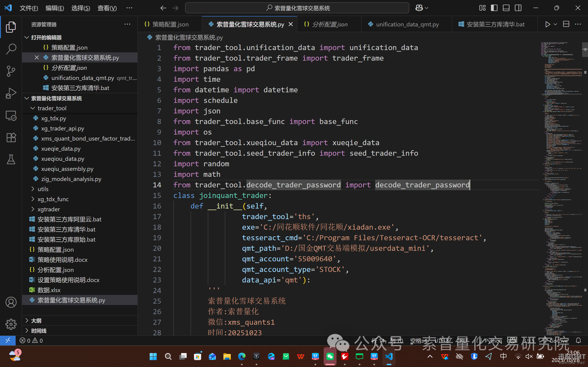Toggle the bottom panel visibility
The image size is (588, 367).
point(506,8)
